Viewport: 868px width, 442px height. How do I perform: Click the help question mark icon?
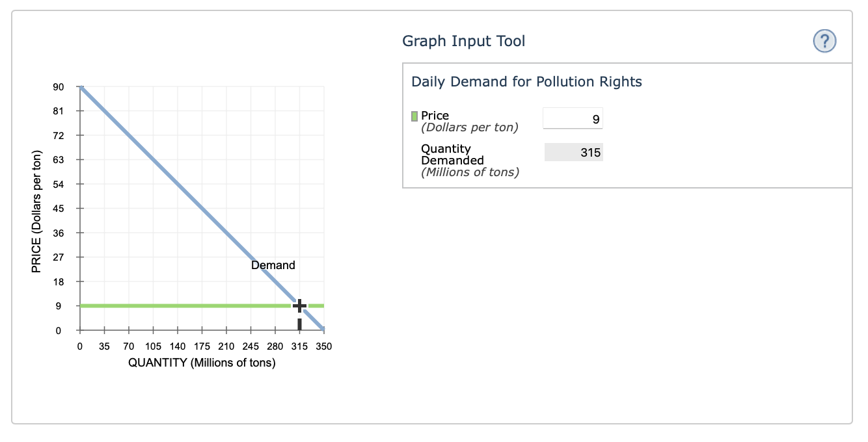coord(824,40)
